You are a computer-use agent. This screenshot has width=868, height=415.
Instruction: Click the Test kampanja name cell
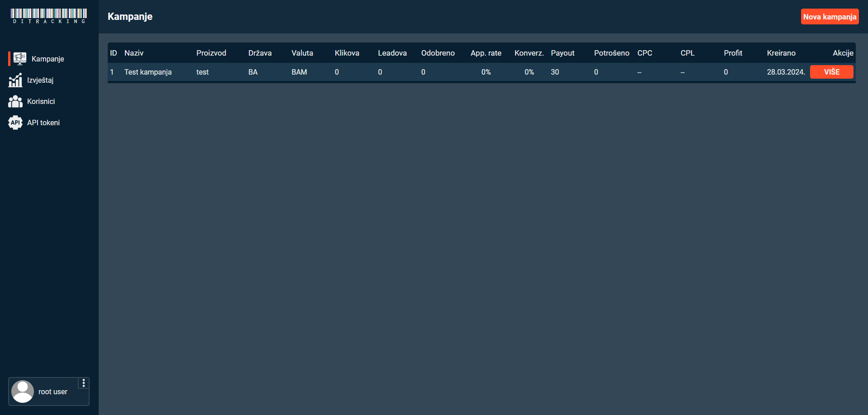(x=148, y=72)
